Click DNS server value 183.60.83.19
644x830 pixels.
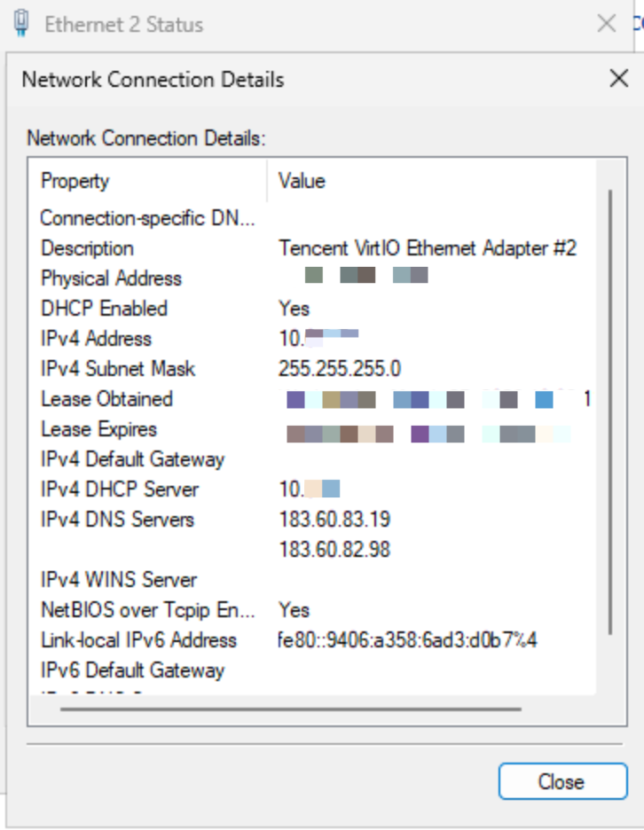pyautogui.click(x=334, y=520)
